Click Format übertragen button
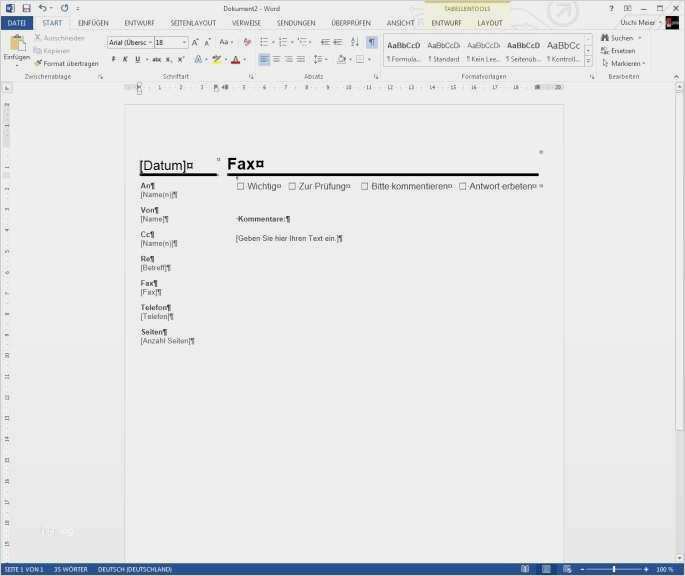The image size is (685, 576). click(x=66, y=63)
